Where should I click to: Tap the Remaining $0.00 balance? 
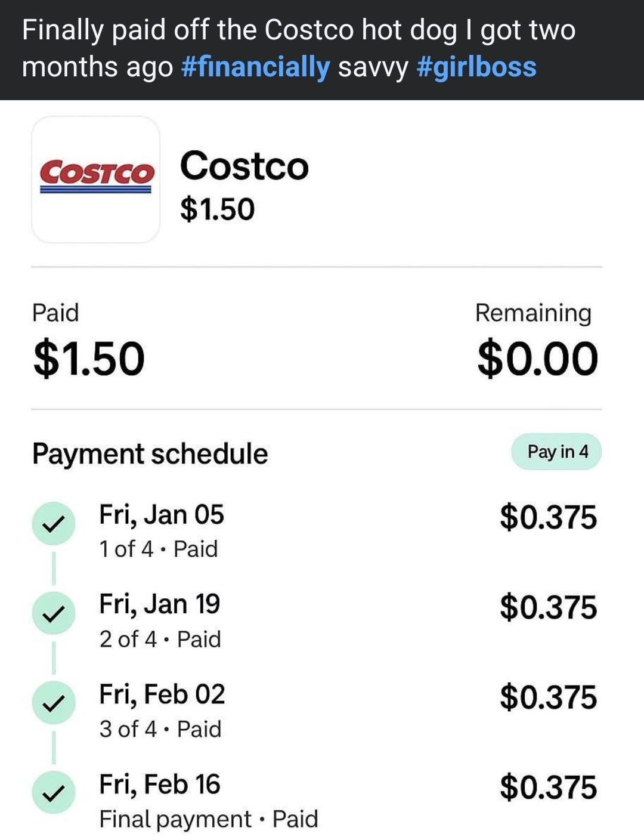click(x=537, y=359)
